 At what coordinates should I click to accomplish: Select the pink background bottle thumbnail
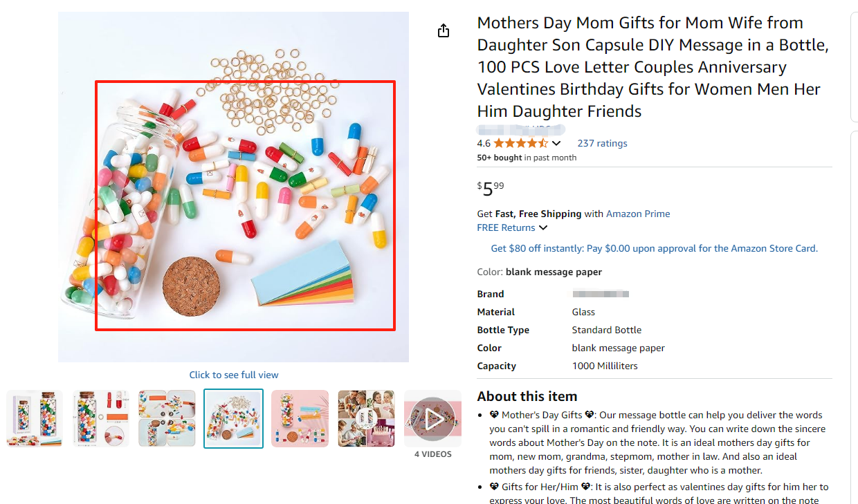click(x=300, y=418)
